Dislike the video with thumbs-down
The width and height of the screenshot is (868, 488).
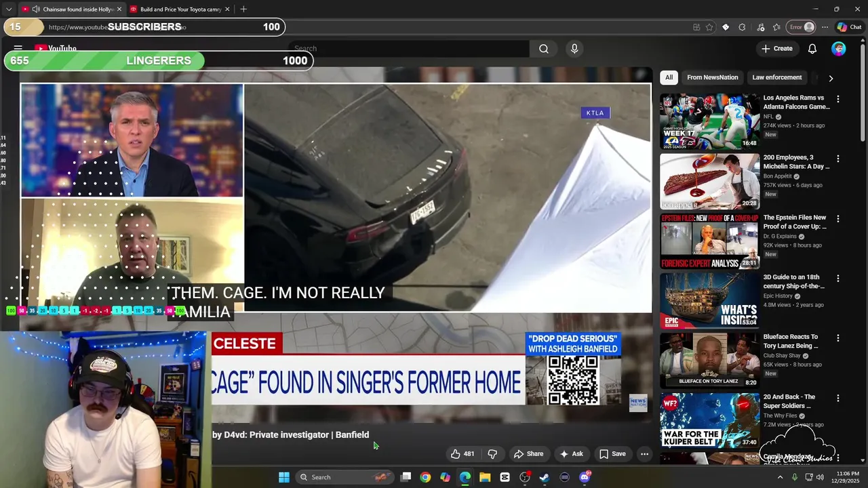click(x=493, y=454)
